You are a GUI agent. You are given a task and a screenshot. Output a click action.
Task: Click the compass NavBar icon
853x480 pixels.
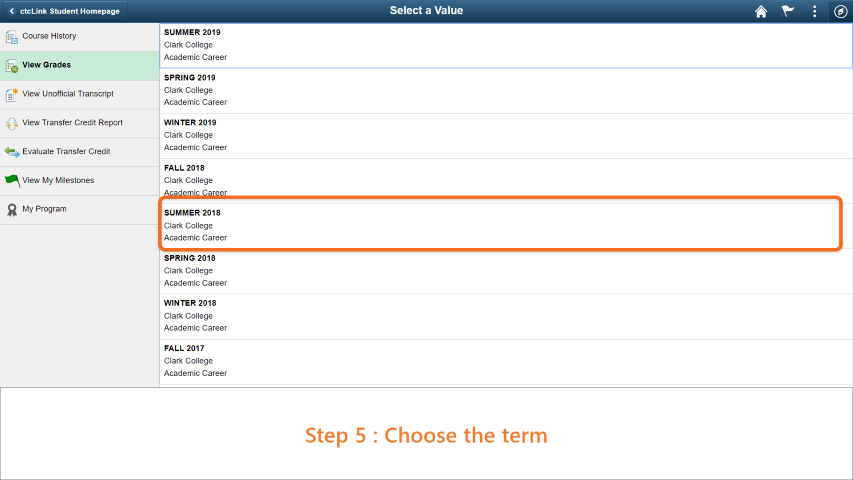pos(840,11)
